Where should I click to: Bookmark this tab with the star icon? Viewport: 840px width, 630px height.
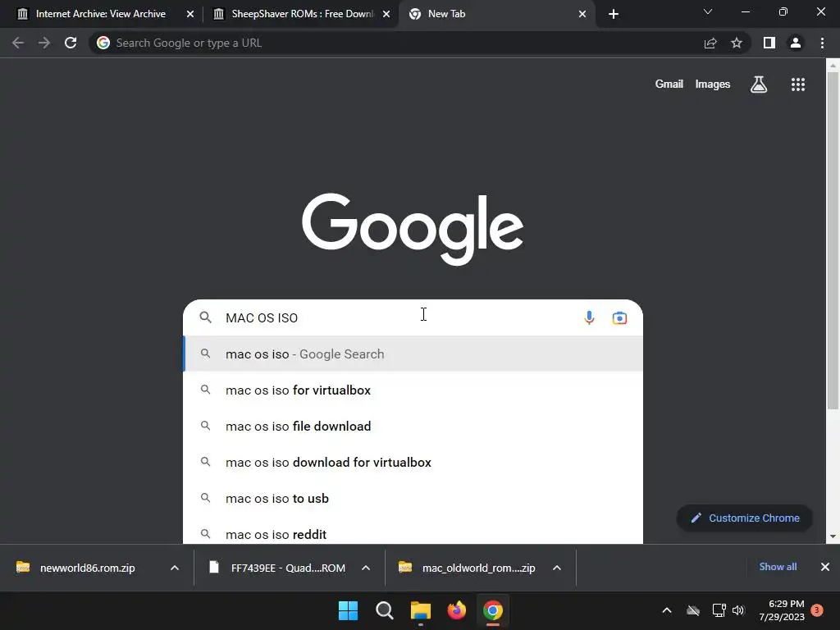pos(737,43)
